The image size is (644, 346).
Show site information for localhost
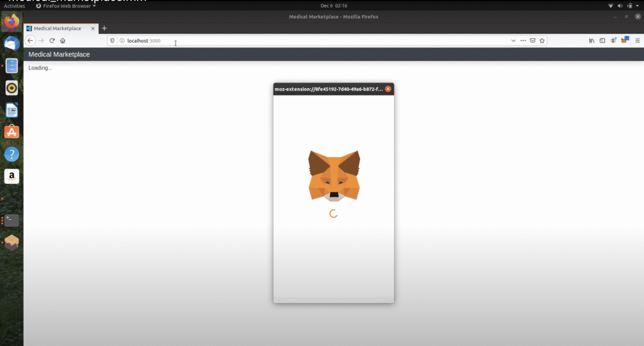[x=122, y=41]
